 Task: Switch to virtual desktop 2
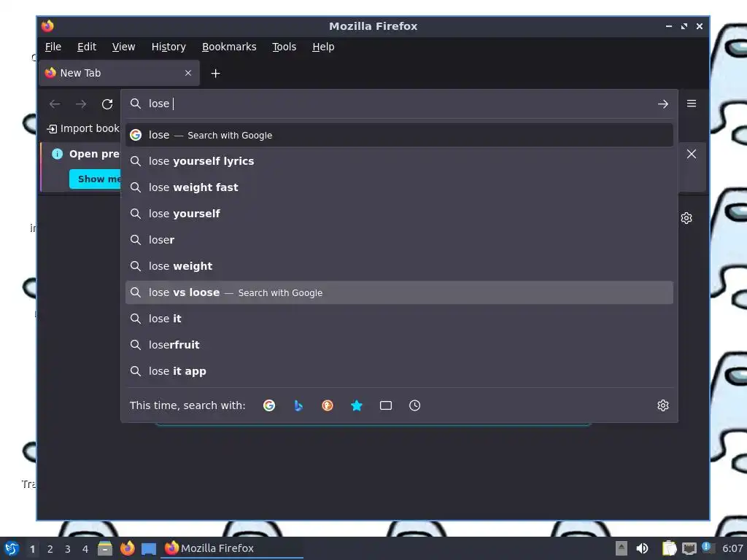pos(50,549)
